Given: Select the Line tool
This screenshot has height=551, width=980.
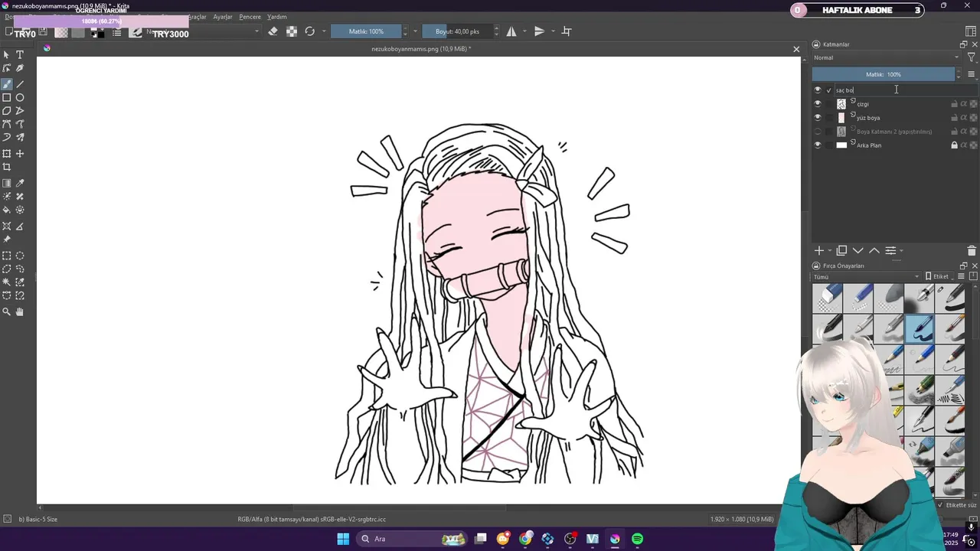Looking at the screenshot, I should pos(20,84).
